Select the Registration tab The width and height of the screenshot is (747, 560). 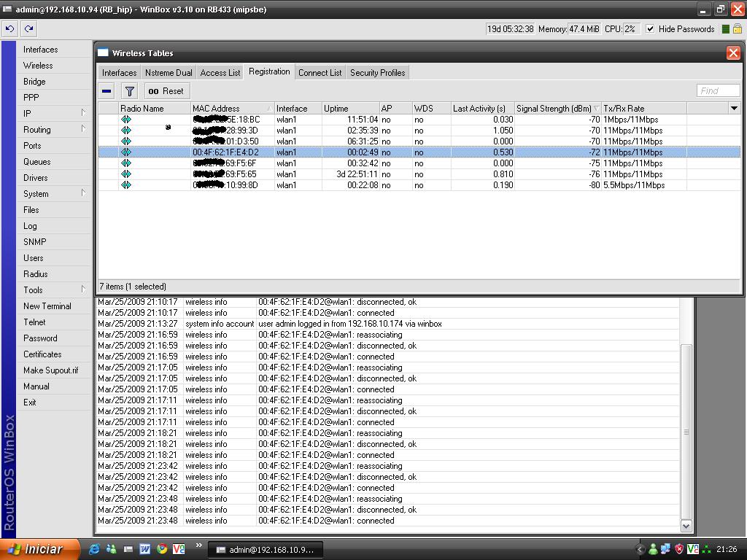pos(269,71)
